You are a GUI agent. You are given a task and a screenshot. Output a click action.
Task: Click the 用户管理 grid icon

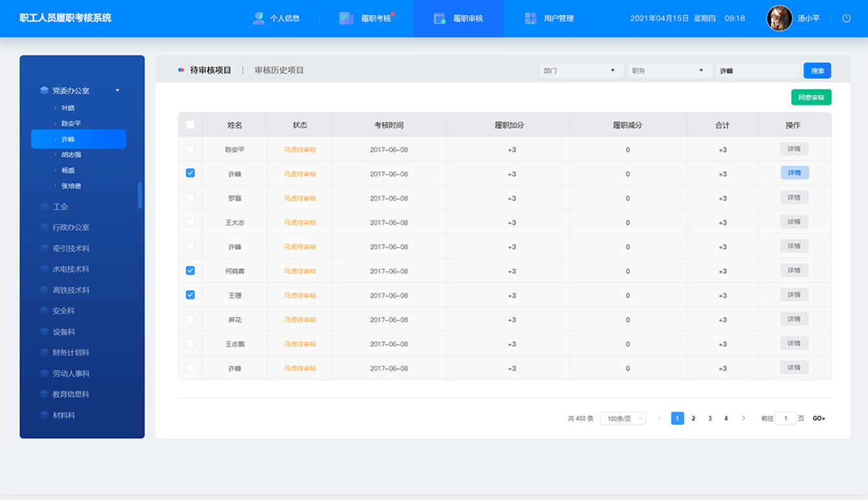click(530, 18)
